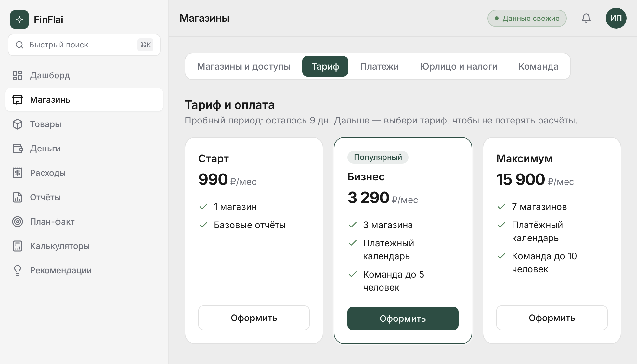Click the 15 900 ₽/мес price
637x364 pixels.
tap(535, 179)
